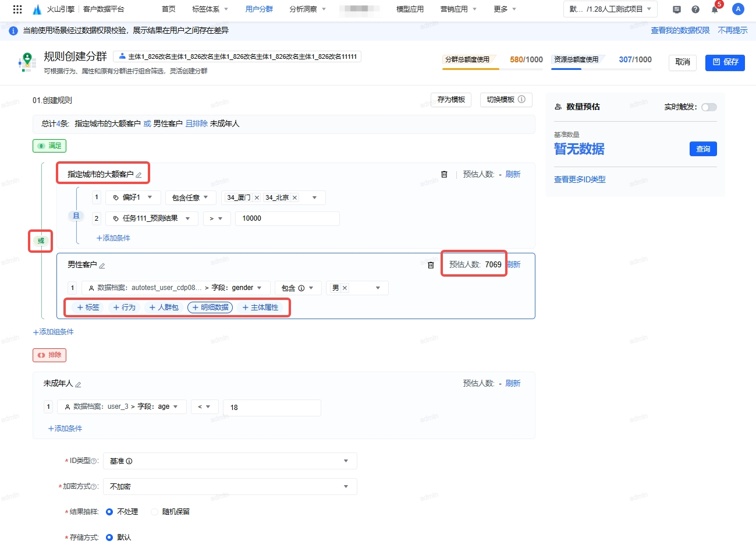Open the 更多 menu
756x555 pixels.
pos(505,9)
